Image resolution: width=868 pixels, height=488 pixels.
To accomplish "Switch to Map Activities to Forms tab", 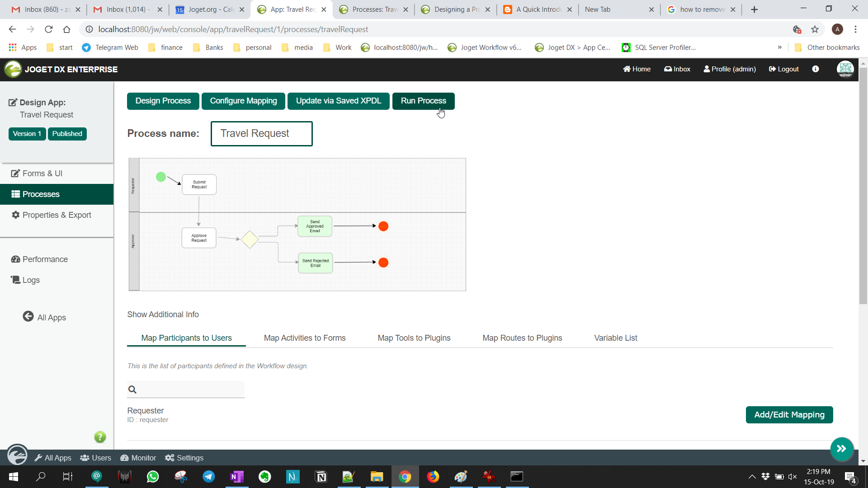I will point(305,338).
